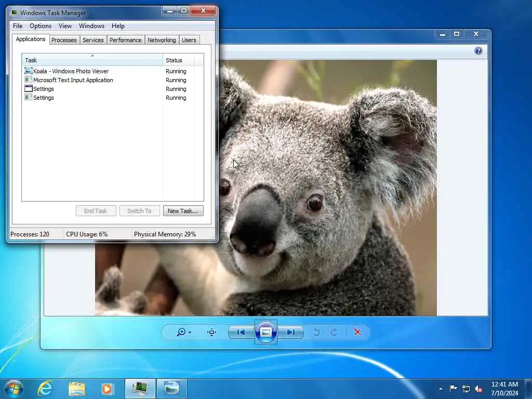Open Windows Explorer folder on taskbar
532x399 pixels.
coord(77,389)
